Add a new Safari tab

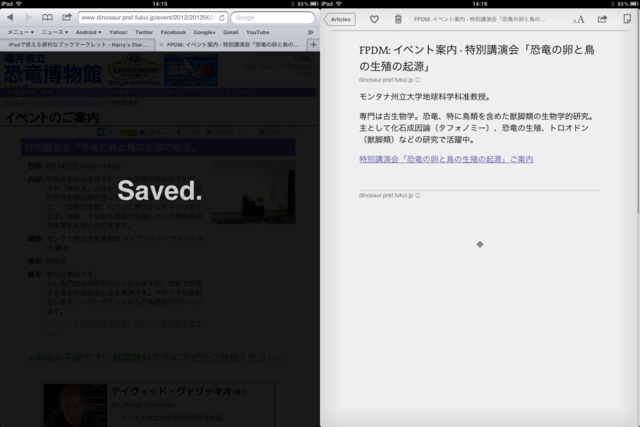point(313,44)
